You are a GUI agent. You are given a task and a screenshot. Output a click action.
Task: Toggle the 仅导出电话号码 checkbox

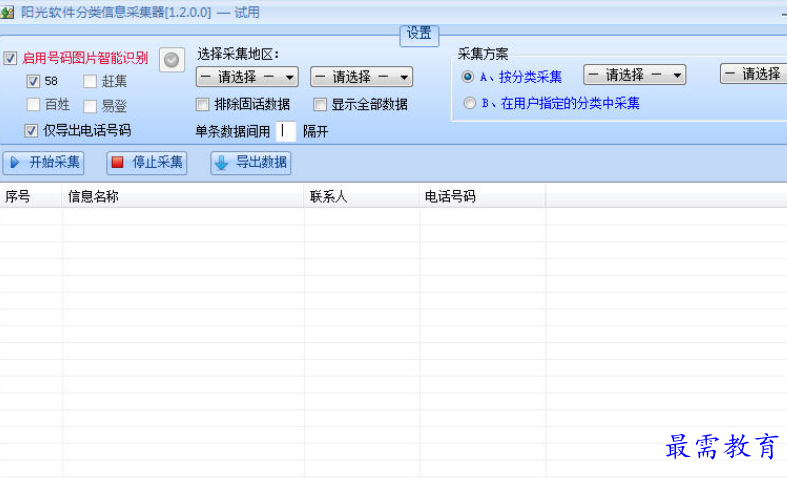click(x=31, y=131)
